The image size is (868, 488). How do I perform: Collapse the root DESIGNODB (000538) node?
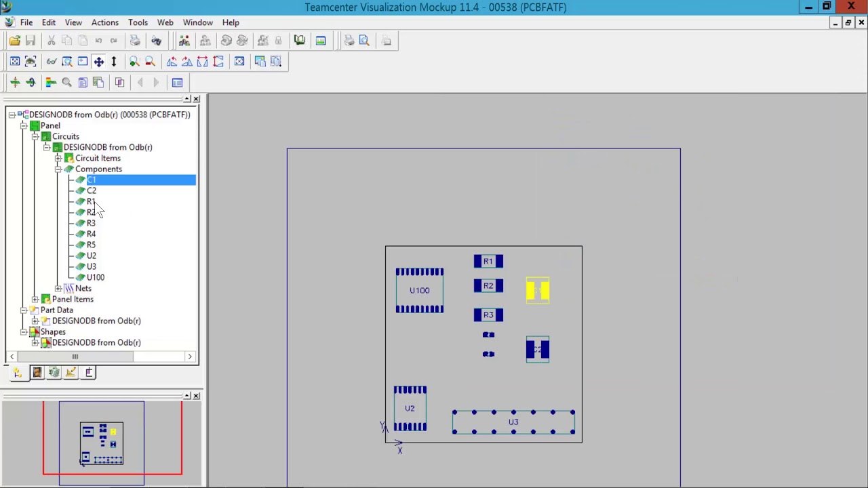[x=12, y=115]
